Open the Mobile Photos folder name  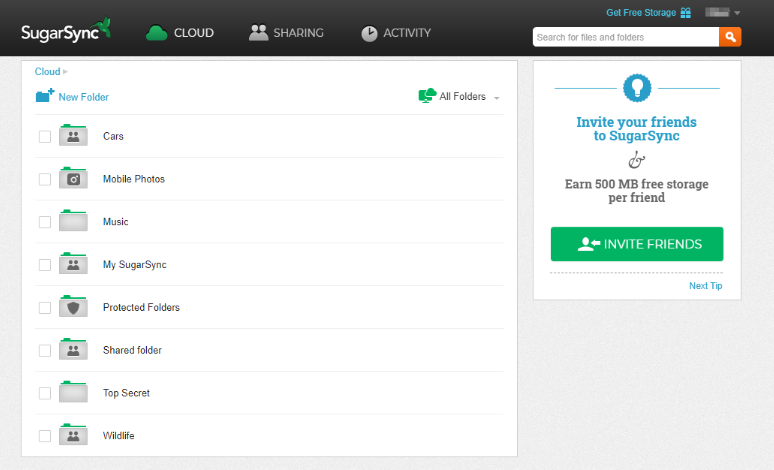tap(134, 179)
